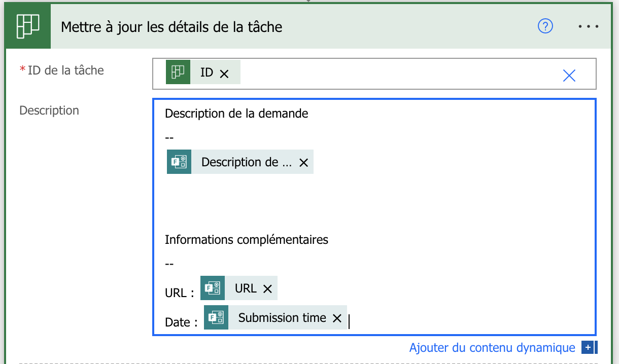Select the Submission time token
Image resolution: width=619 pixels, height=364 pixels.
pos(282,318)
